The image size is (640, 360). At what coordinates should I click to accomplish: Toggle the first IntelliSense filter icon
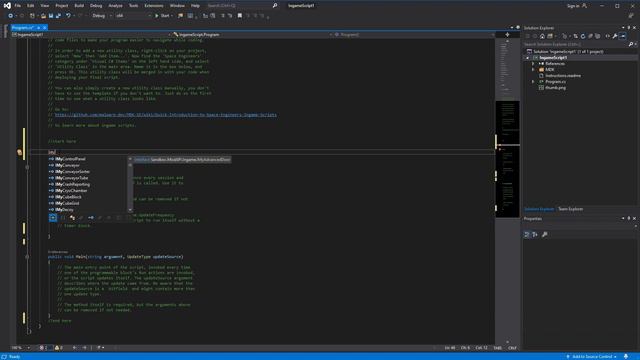[x=53, y=218]
